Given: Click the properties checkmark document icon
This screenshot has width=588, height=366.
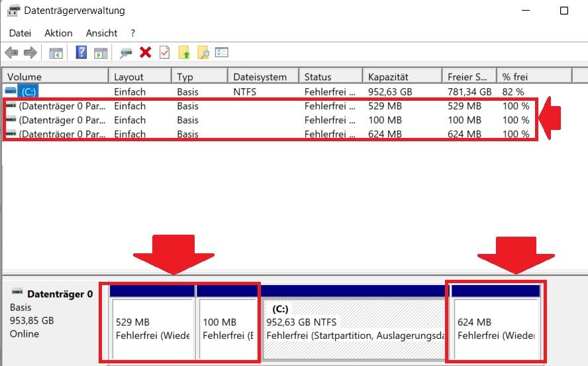Looking at the screenshot, I should (165, 52).
